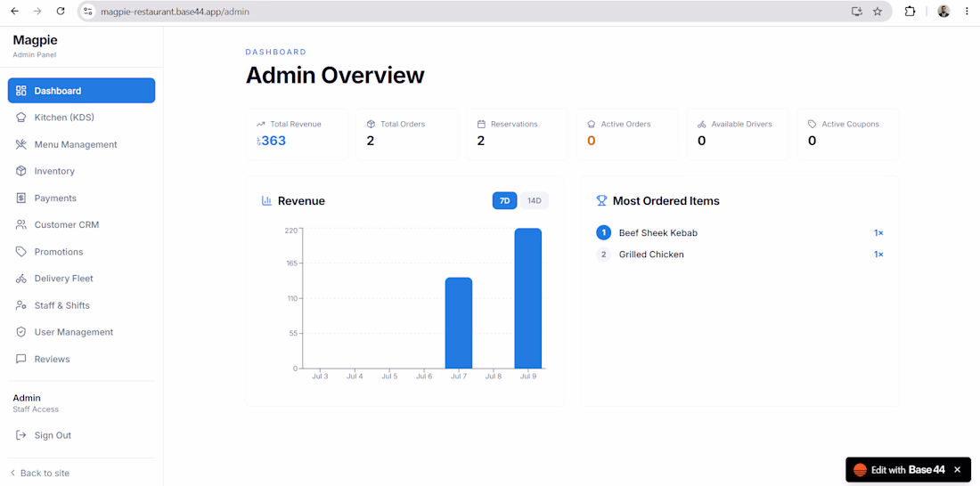Viewport: 980px width, 486px height.
Task: Click the Promotions tag icon
Action: 21,252
